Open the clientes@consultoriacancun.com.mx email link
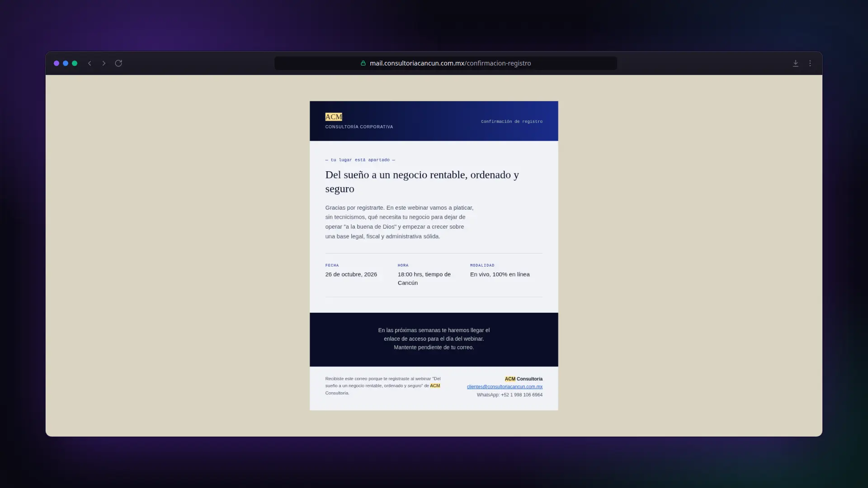This screenshot has height=488, width=868. coord(505,387)
